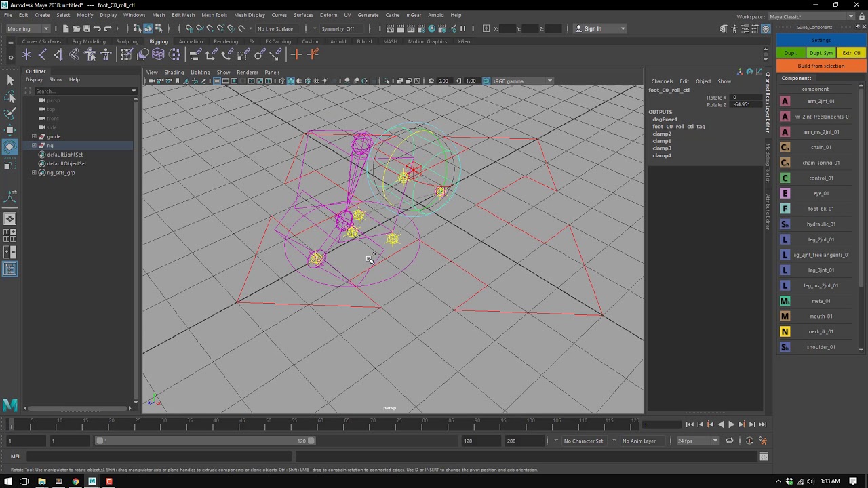
Task: Expand the rig_sets_grp node in Outliner
Action: coord(34,173)
